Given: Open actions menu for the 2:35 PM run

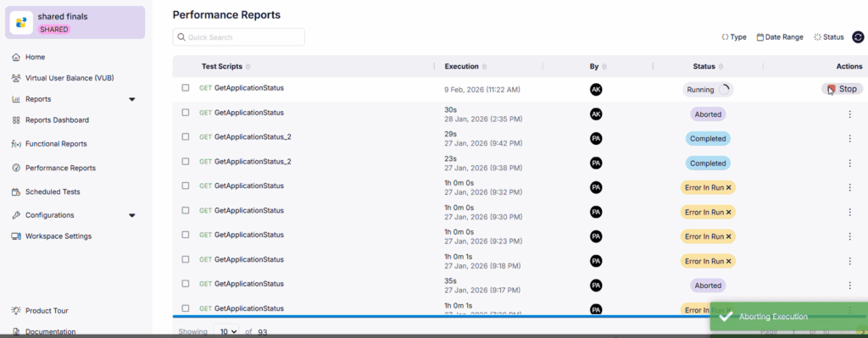Looking at the screenshot, I should (849, 114).
